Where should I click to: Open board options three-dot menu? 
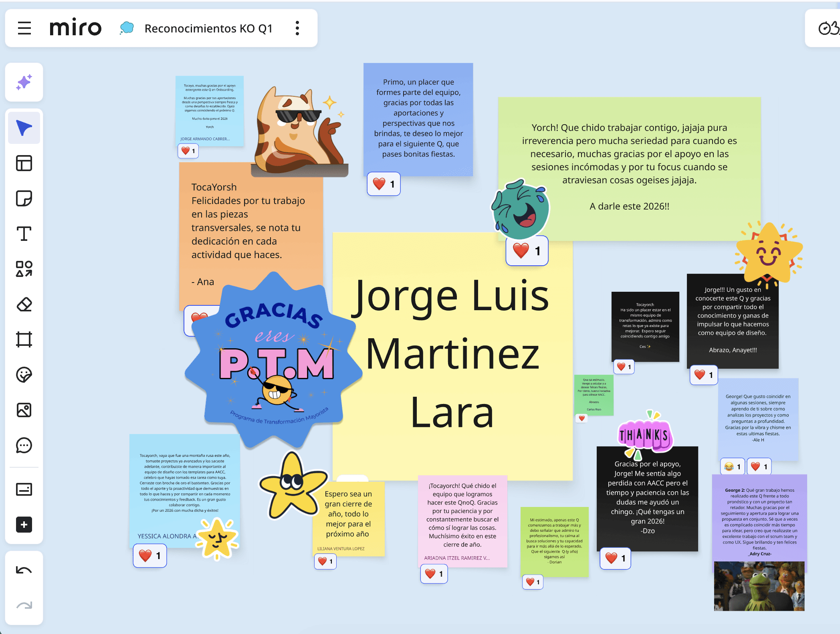[x=297, y=28]
